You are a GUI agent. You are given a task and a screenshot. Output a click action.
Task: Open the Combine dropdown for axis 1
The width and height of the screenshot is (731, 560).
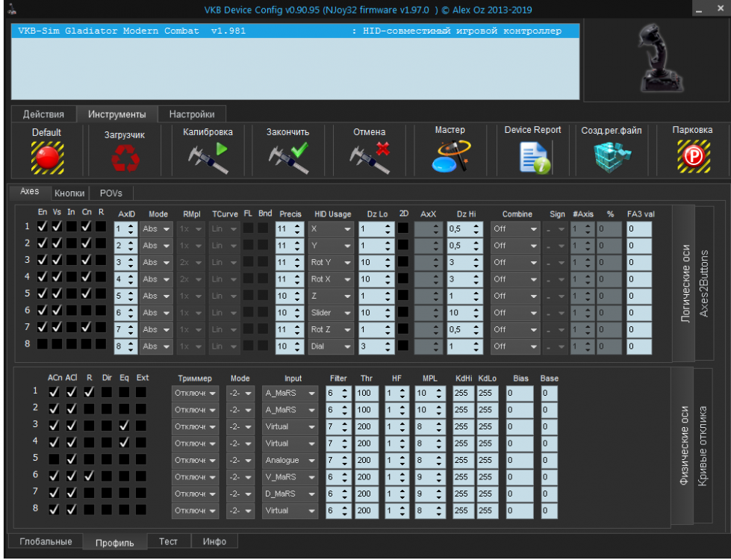514,228
